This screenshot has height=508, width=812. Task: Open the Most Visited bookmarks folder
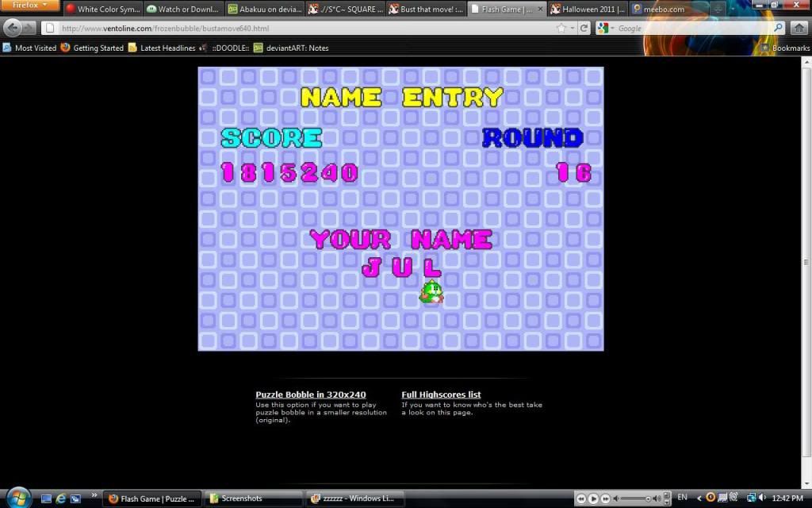pos(29,48)
